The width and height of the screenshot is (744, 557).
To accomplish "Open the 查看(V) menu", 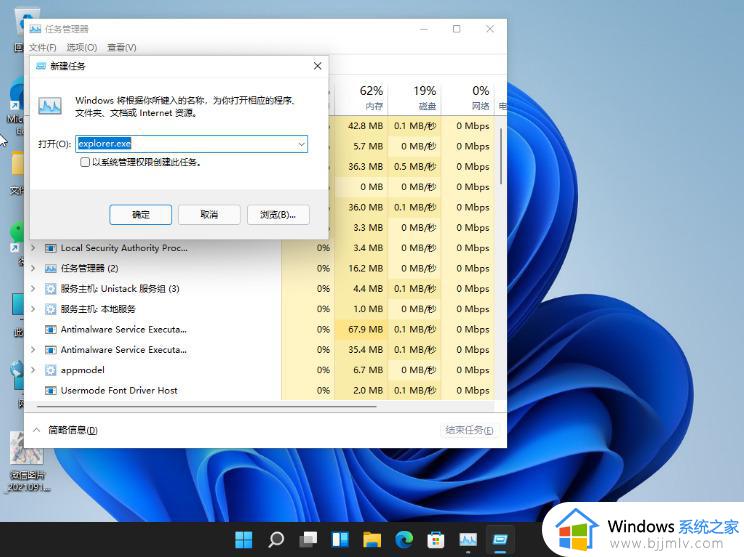I will [x=122, y=47].
